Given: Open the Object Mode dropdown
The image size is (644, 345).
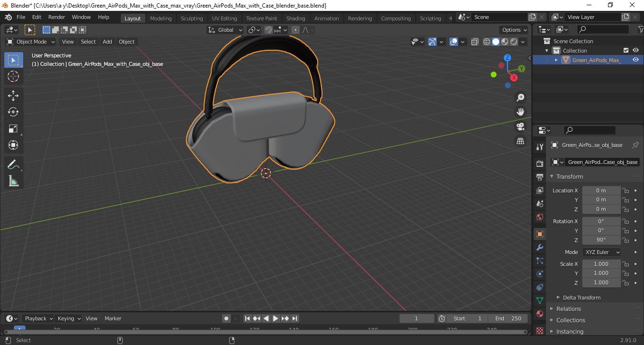Looking at the screenshot, I should click(31, 42).
